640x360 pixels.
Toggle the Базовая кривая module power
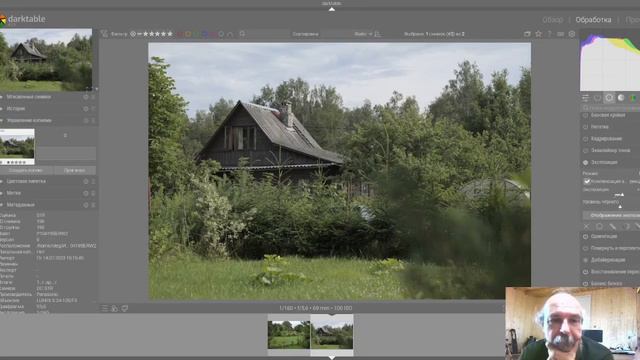coord(585,116)
